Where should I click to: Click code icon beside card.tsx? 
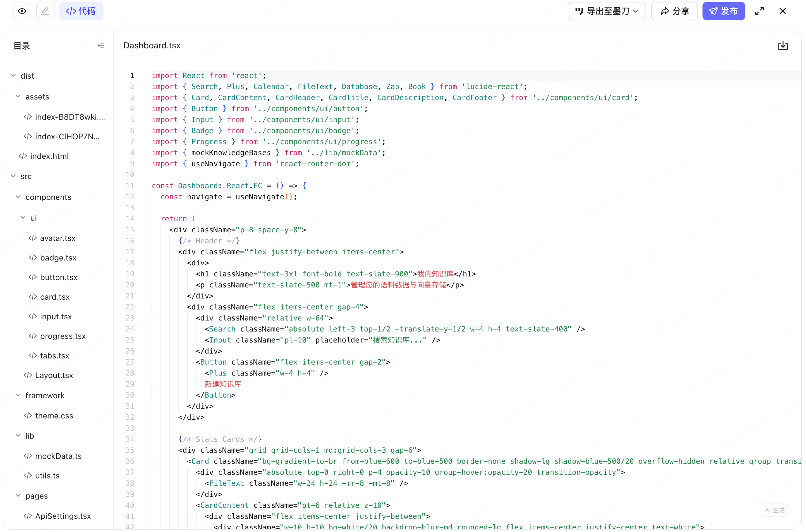click(32, 297)
